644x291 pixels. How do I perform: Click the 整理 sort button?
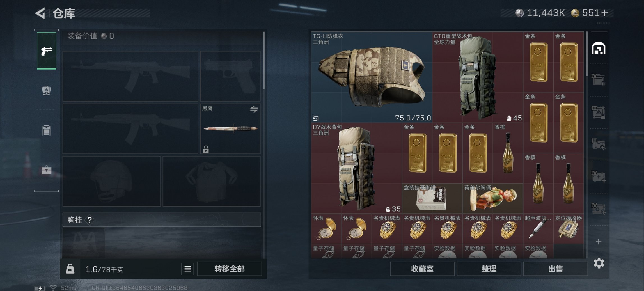489,269
